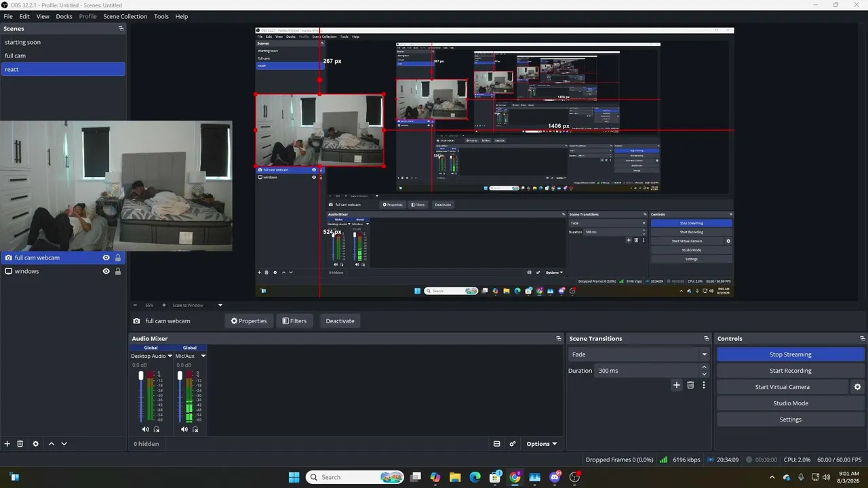Viewport: 868px width, 488px height.
Task: Enable Studio Mode
Action: (791, 403)
